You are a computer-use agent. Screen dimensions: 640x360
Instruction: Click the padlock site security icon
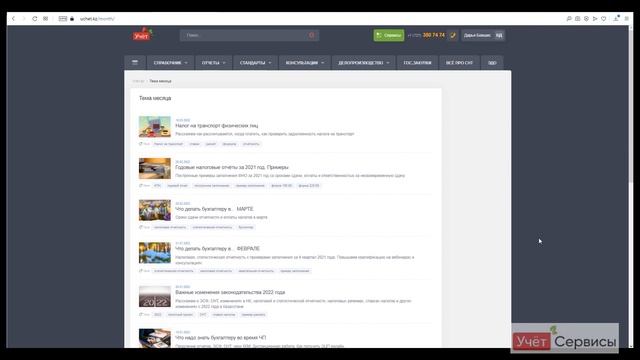72,19
